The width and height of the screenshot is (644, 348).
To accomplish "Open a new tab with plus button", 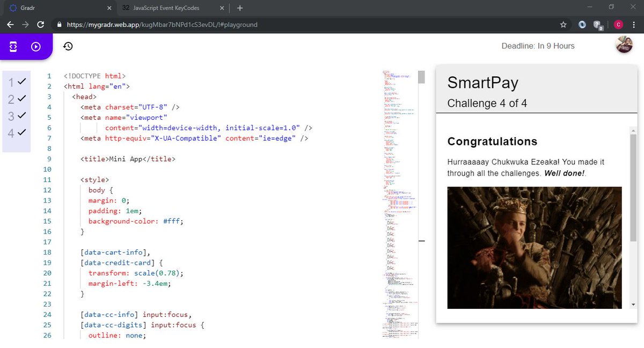I will click(x=240, y=8).
